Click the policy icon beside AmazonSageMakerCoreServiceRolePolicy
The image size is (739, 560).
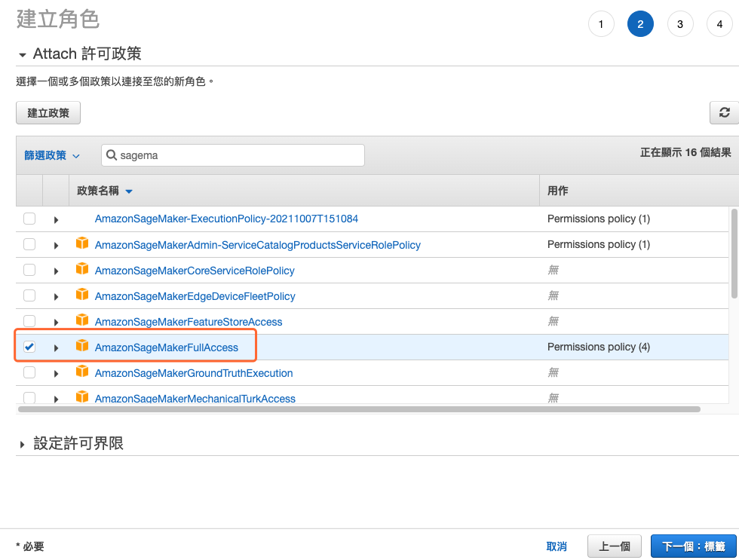coord(82,269)
